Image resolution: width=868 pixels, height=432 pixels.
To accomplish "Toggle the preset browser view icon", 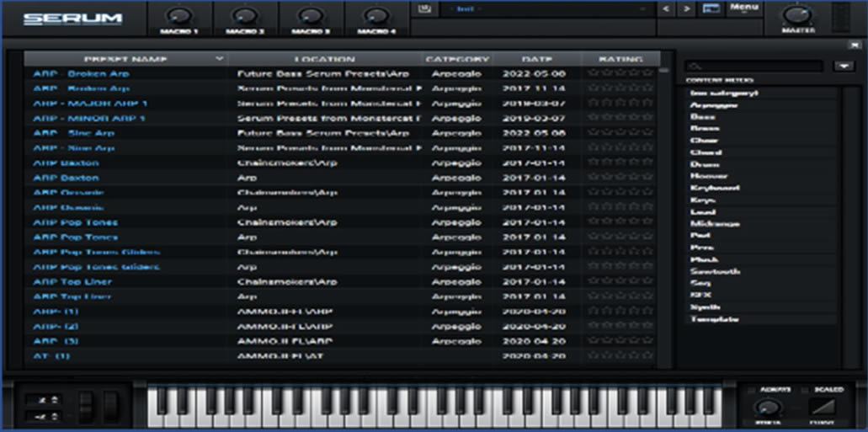I will pyautogui.click(x=711, y=9).
